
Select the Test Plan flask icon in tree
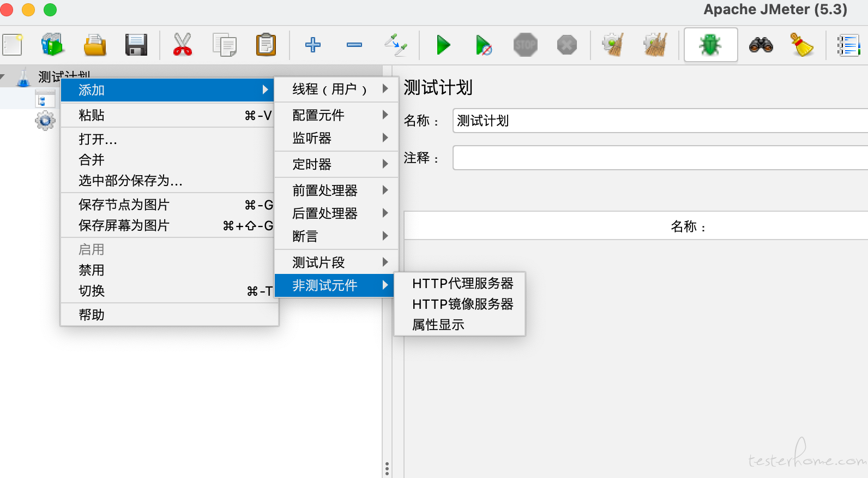click(x=23, y=77)
